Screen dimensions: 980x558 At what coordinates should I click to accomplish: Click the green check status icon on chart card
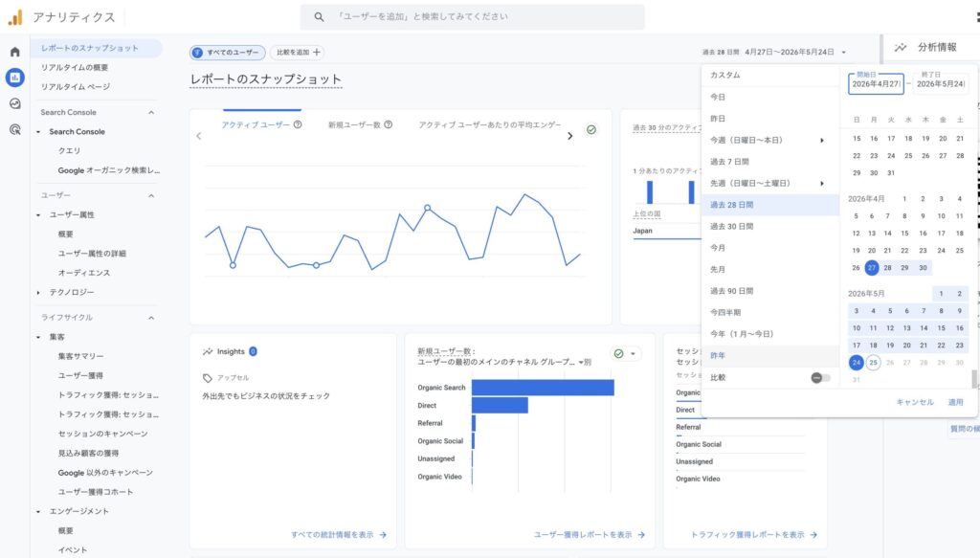pyautogui.click(x=591, y=129)
